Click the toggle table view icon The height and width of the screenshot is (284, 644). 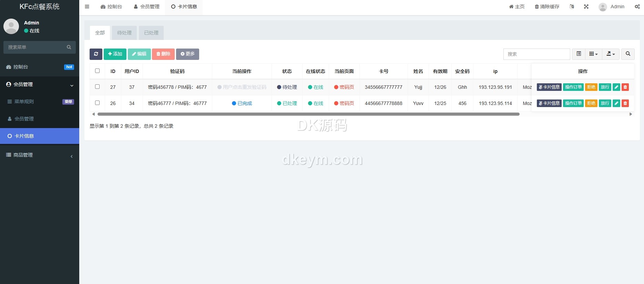click(x=579, y=54)
